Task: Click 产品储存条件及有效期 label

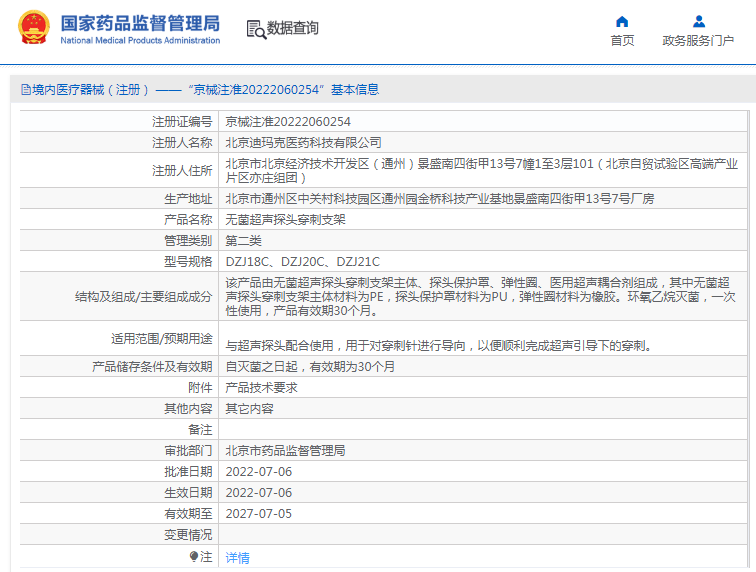Action: tap(152, 367)
